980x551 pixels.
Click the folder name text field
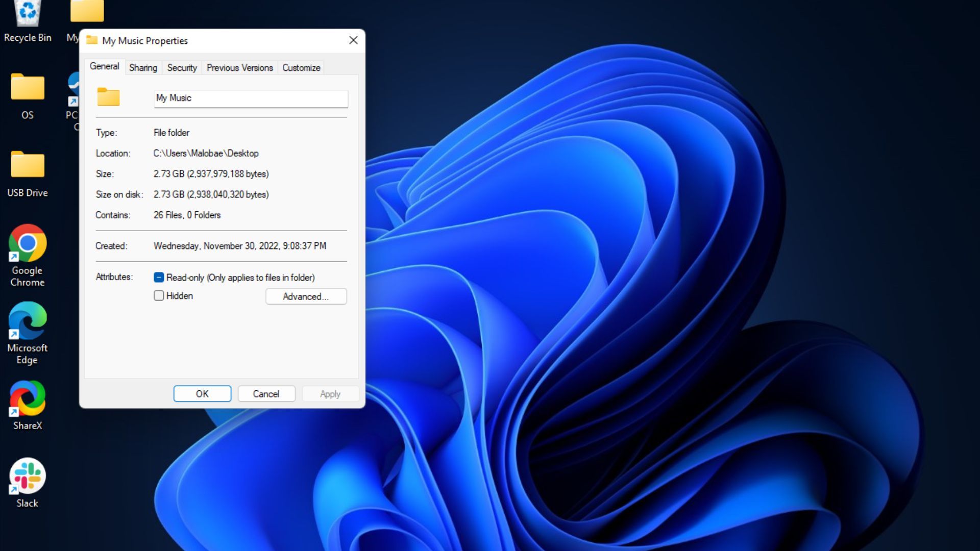point(250,98)
